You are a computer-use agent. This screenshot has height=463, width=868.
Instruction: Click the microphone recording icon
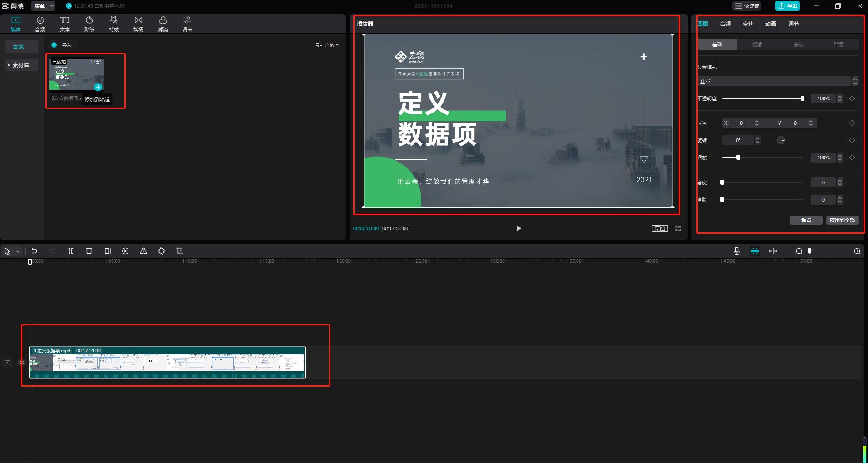(735, 251)
